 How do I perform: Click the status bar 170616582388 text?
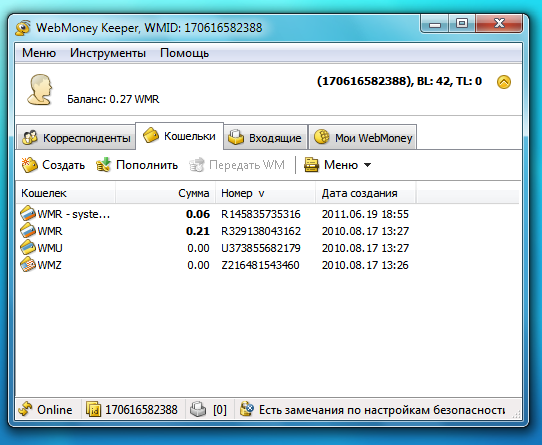coord(141,410)
